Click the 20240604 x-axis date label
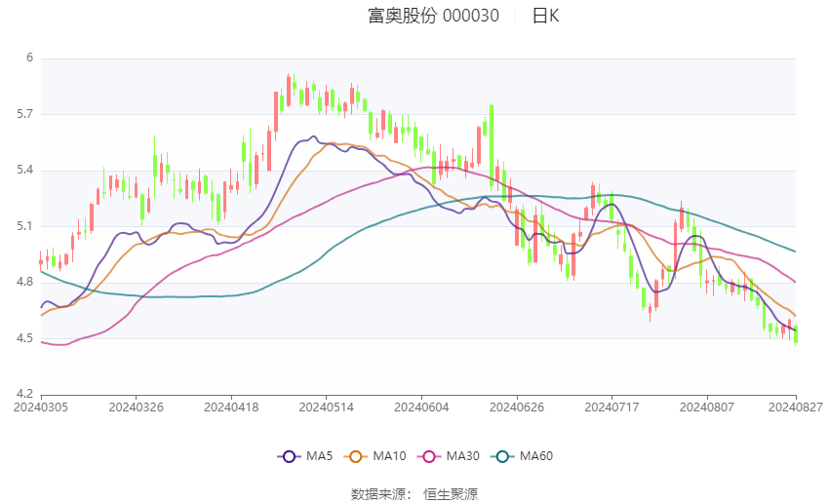Image resolution: width=829 pixels, height=504 pixels. coord(421,407)
